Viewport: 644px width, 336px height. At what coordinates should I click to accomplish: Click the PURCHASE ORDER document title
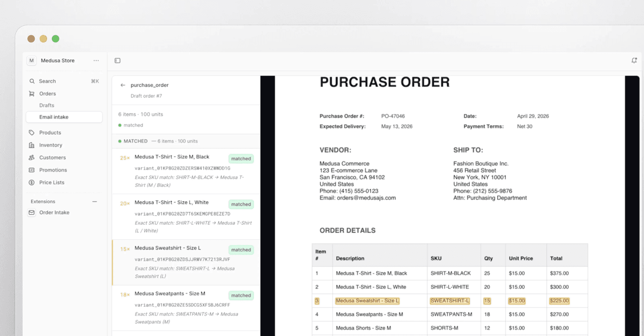pyautogui.click(x=385, y=82)
